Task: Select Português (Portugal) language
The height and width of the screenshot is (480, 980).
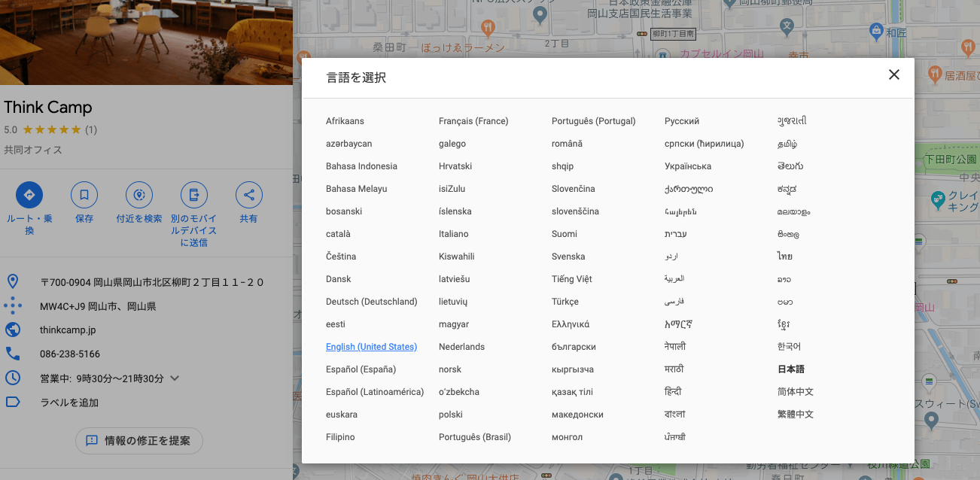Action: [x=594, y=121]
